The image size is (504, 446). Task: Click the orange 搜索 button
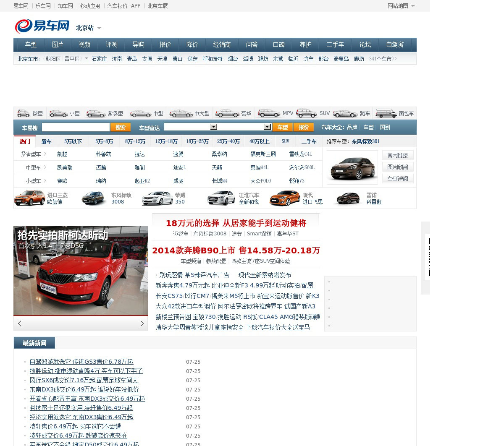pyautogui.click(x=121, y=127)
